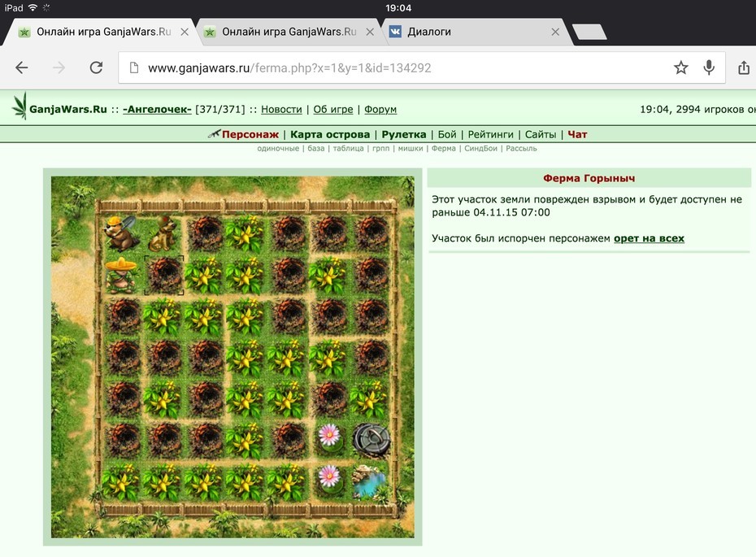The image size is (756, 557).
Task: Open the Ферма submenu link
Action: point(444,149)
